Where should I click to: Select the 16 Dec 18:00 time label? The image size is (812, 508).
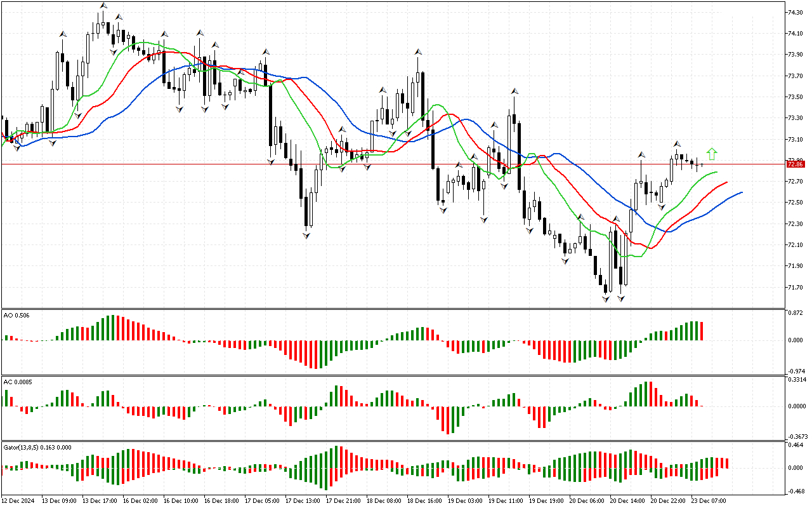click(x=221, y=500)
